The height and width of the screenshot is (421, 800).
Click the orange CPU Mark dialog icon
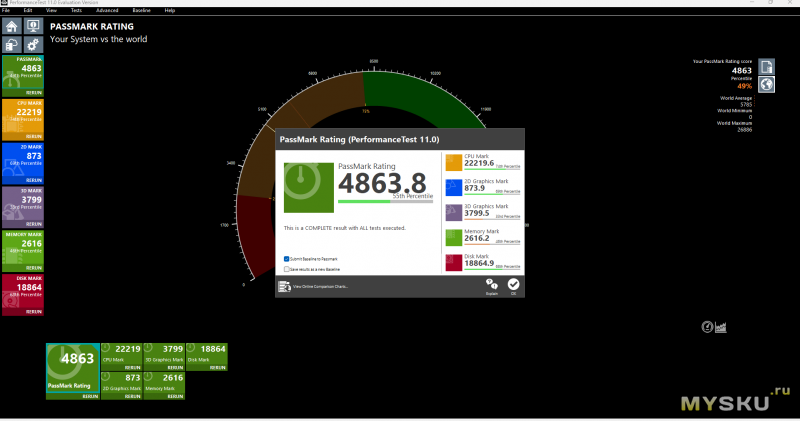(454, 162)
